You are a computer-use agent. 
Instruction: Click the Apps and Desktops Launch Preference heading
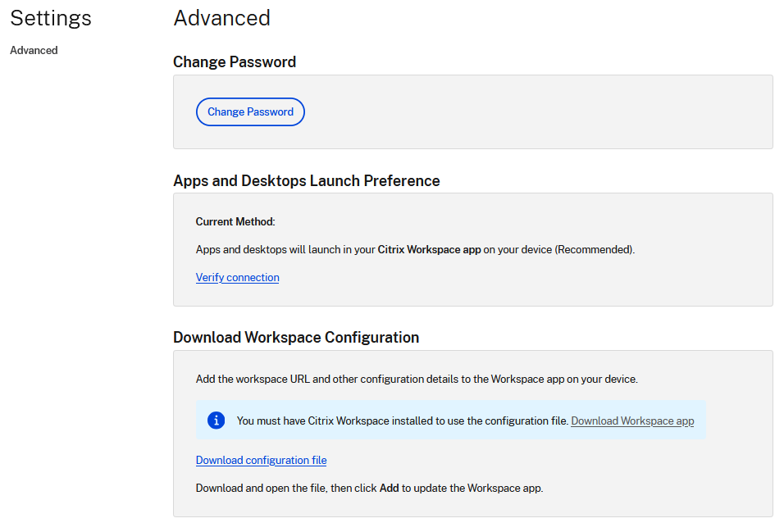306,181
